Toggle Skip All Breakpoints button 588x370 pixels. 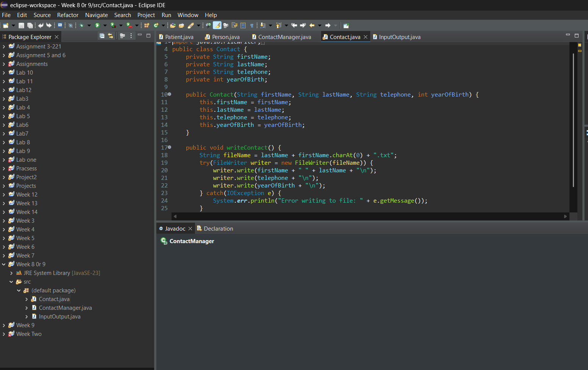click(70, 25)
